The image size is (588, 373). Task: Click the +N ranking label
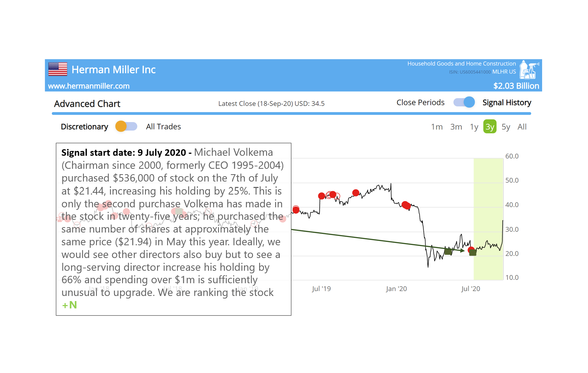pos(70,305)
